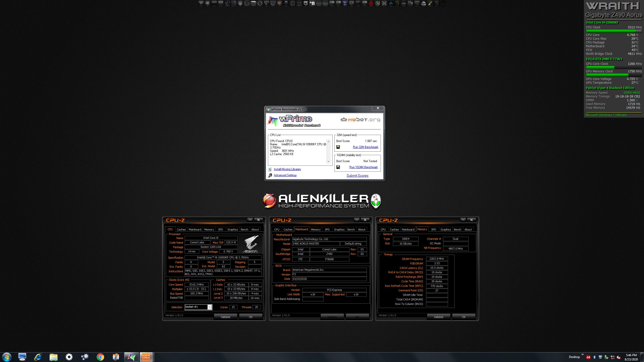Open Google Chrome from the taskbar
Screen dimensions: 644x362
100,357
